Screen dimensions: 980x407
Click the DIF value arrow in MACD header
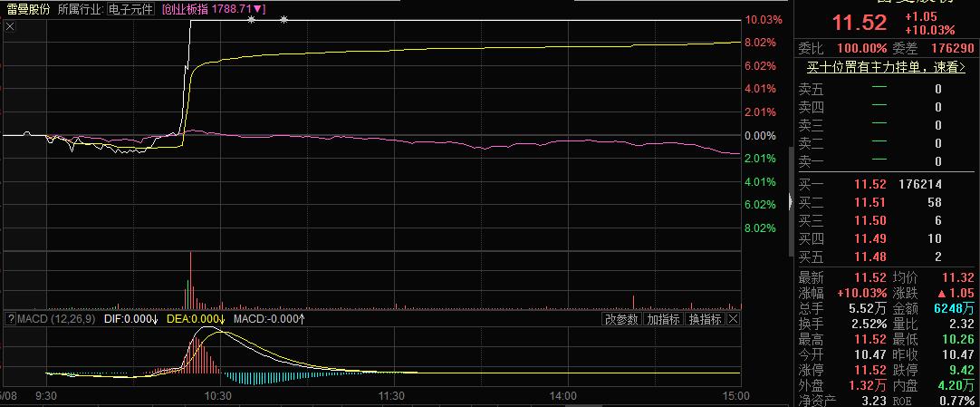pyautogui.click(x=155, y=319)
